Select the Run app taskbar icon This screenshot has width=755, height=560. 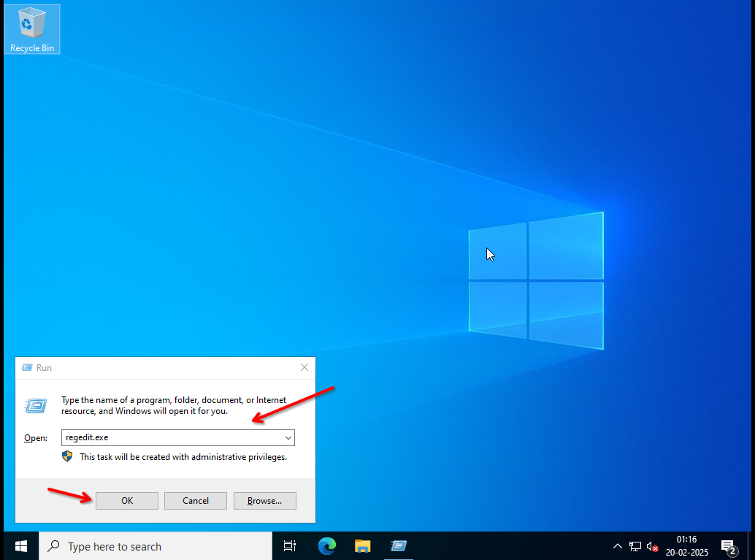(398, 546)
